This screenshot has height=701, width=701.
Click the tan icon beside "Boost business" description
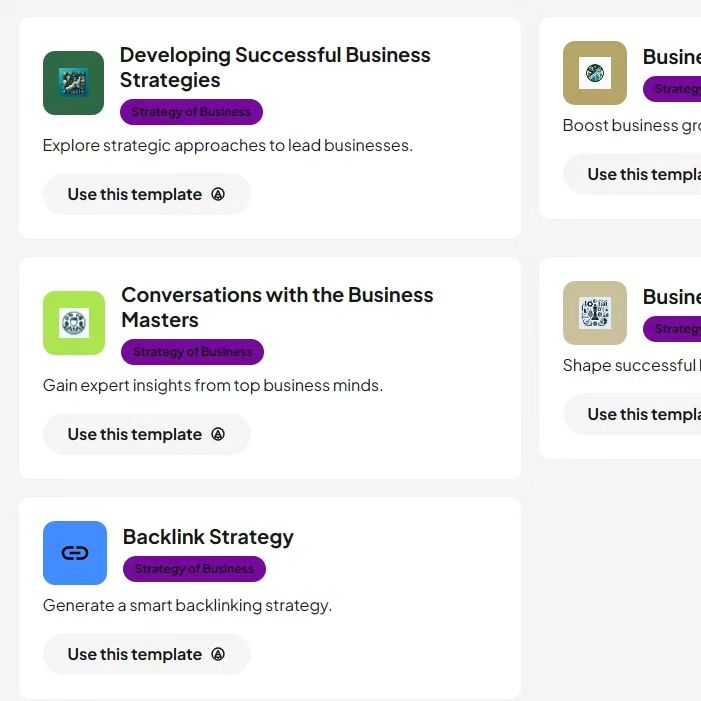(x=595, y=73)
